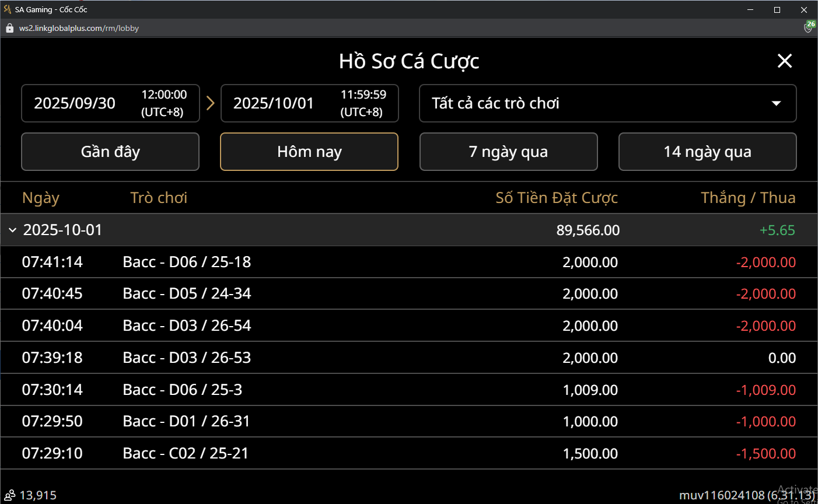Image resolution: width=818 pixels, height=504 pixels.
Task: Open bet record Bacc - D05 / 24-34
Action: (187, 293)
